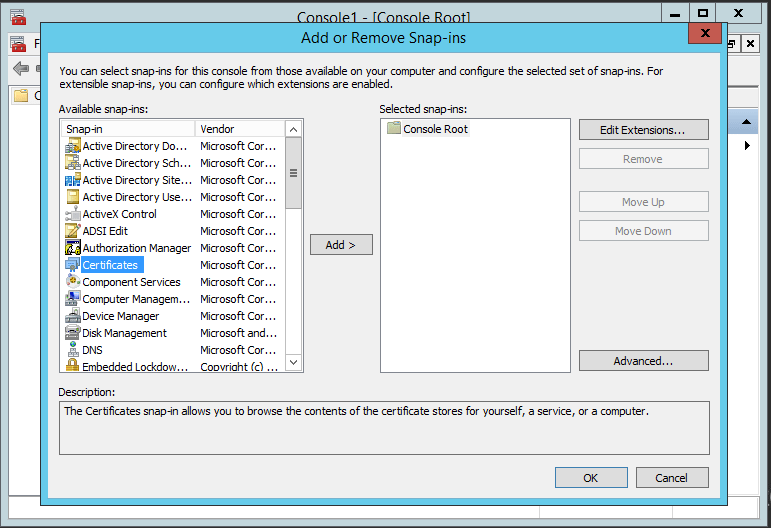Select Console Root in Selected snap-ins

434,129
